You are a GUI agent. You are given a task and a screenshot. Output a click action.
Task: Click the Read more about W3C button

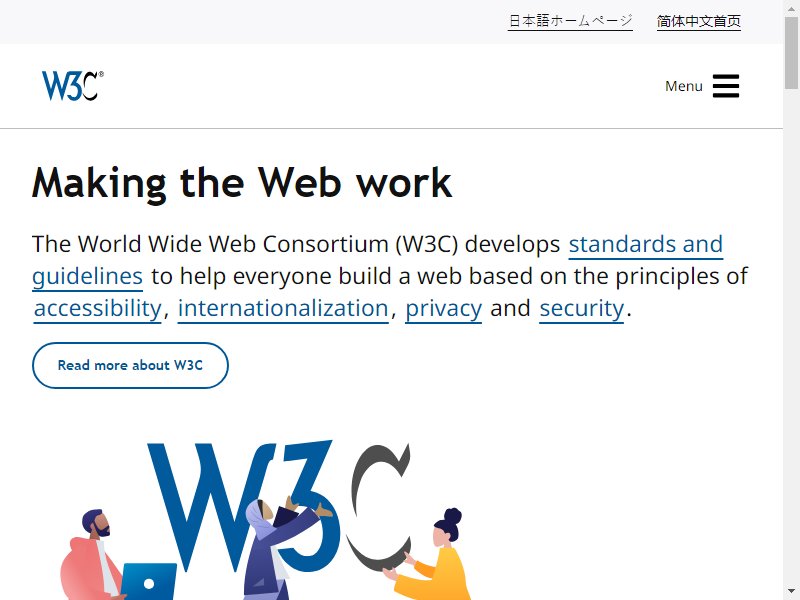pos(130,365)
